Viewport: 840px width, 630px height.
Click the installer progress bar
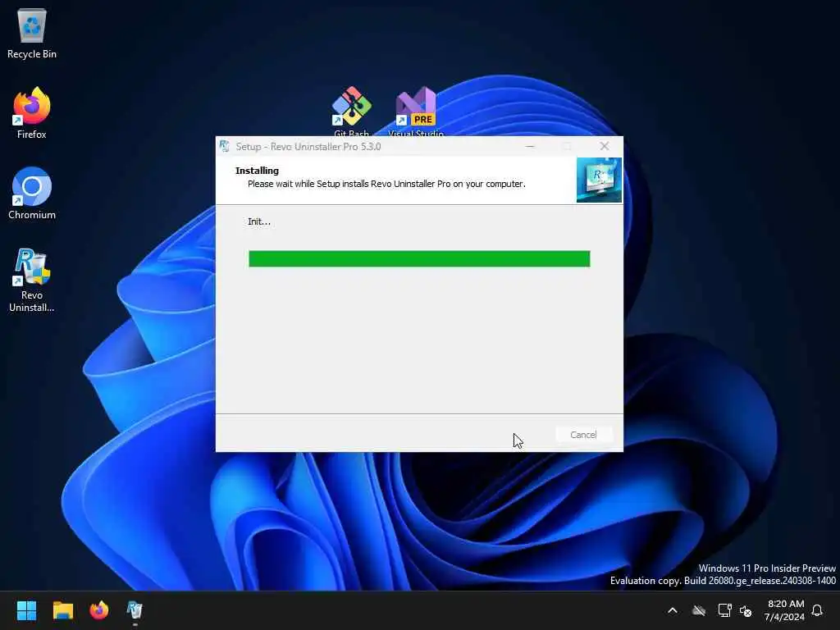click(x=419, y=258)
